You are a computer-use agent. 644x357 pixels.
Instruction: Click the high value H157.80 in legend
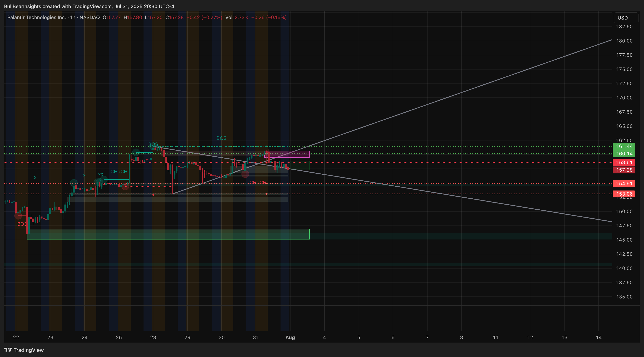coord(133,17)
